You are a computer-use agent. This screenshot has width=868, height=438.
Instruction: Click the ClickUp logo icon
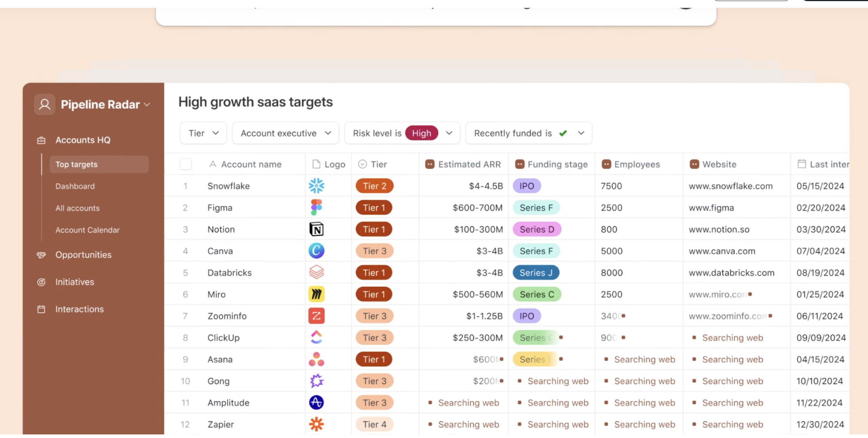[x=316, y=338]
